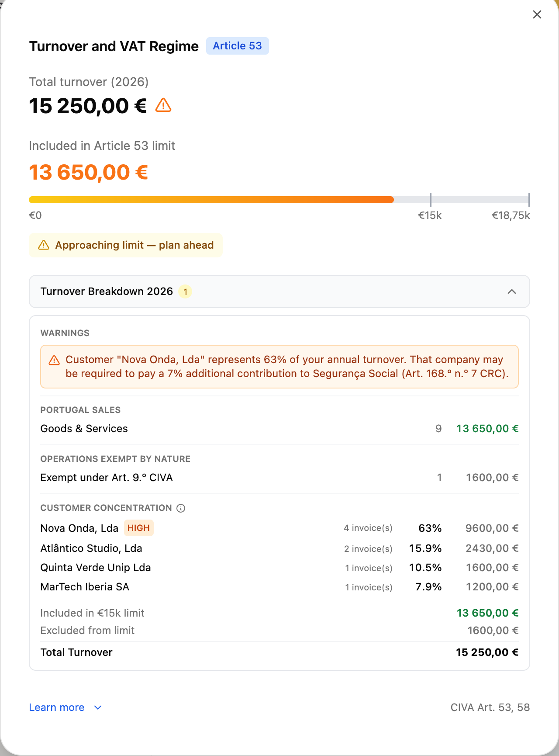Click the Article 53 badge

[x=238, y=46]
